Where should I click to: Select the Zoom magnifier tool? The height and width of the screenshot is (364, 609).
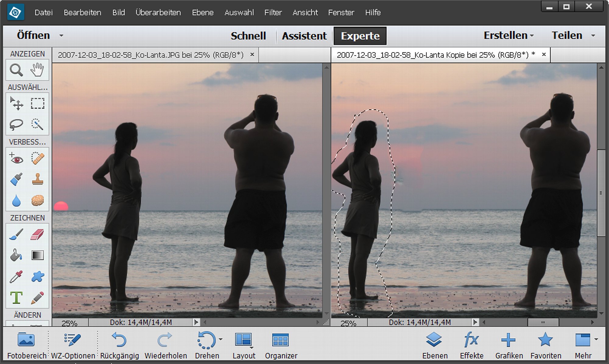16,70
